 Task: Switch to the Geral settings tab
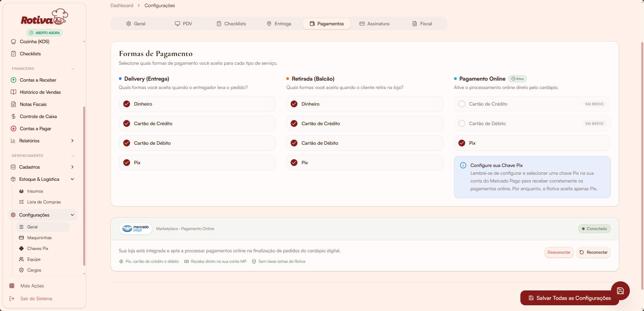point(136,24)
